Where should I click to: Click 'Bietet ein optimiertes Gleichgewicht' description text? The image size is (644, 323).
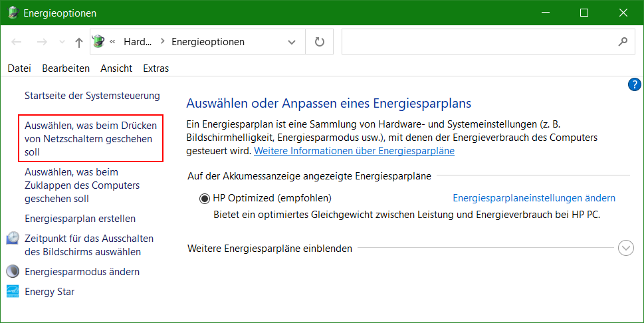pos(407,215)
